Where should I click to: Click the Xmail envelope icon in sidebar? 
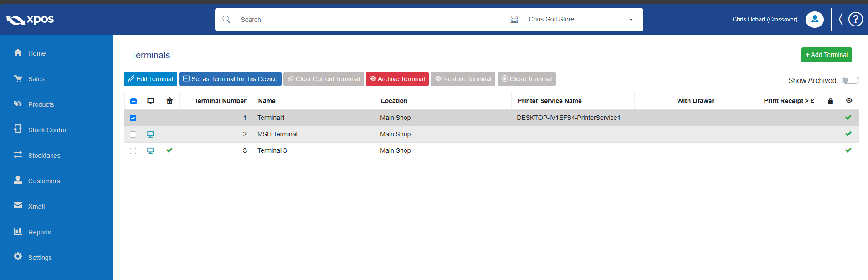(18, 205)
